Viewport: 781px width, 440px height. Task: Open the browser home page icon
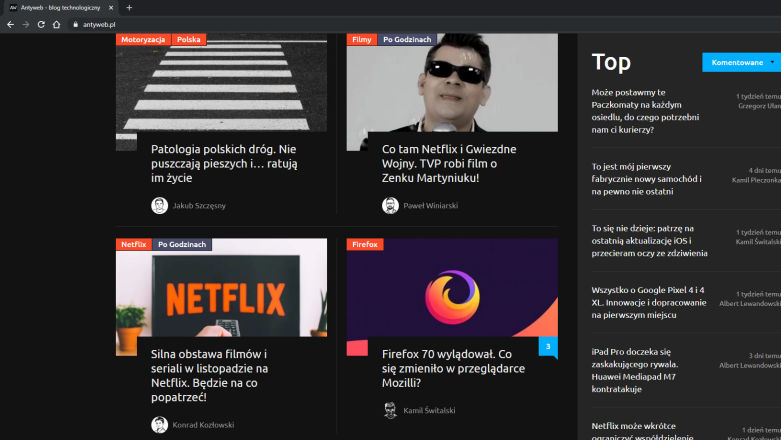pyautogui.click(x=56, y=24)
